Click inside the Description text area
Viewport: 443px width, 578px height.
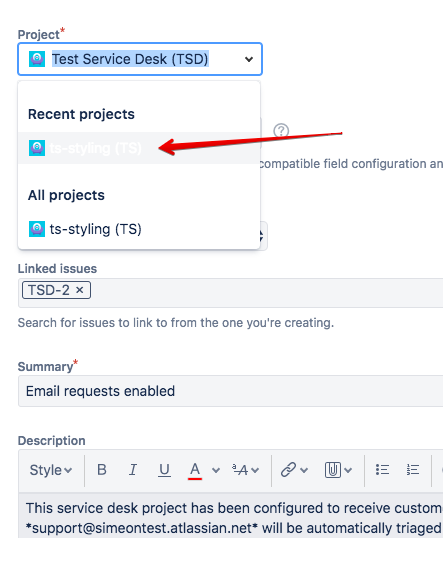[231, 515]
